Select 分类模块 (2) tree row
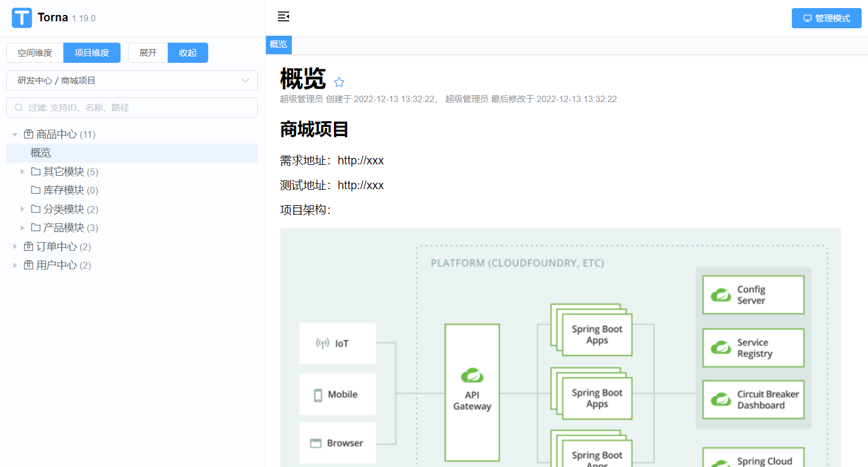This screenshot has height=467, width=868. click(132, 209)
